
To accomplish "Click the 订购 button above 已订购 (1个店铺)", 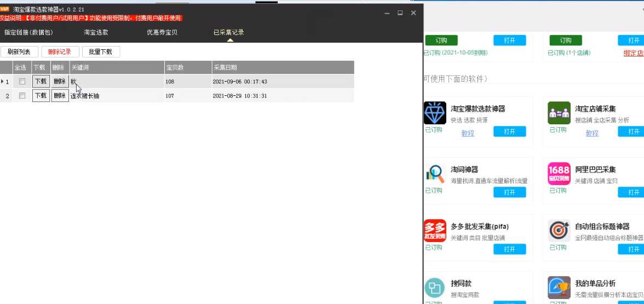I will coord(566,41).
